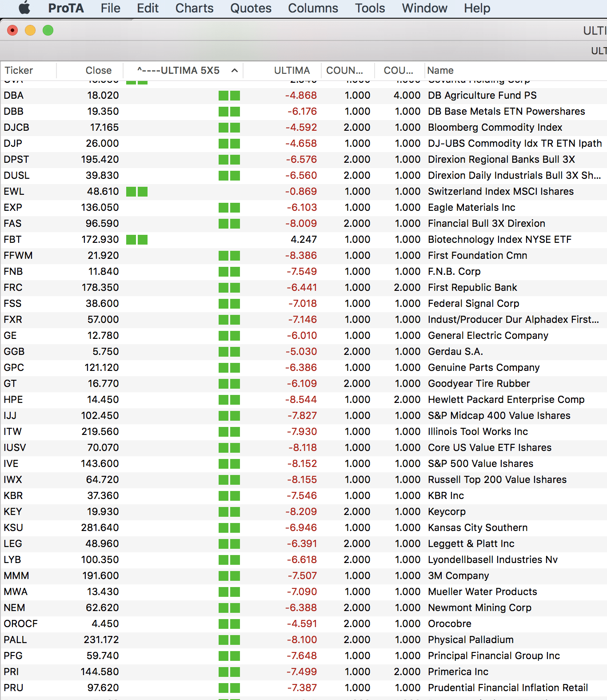Select the 'KBR Inc' name cell

(446, 496)
